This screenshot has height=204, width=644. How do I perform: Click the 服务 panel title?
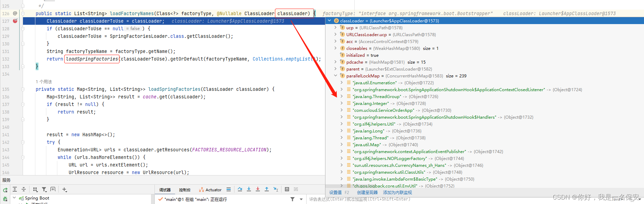[7, 180]
